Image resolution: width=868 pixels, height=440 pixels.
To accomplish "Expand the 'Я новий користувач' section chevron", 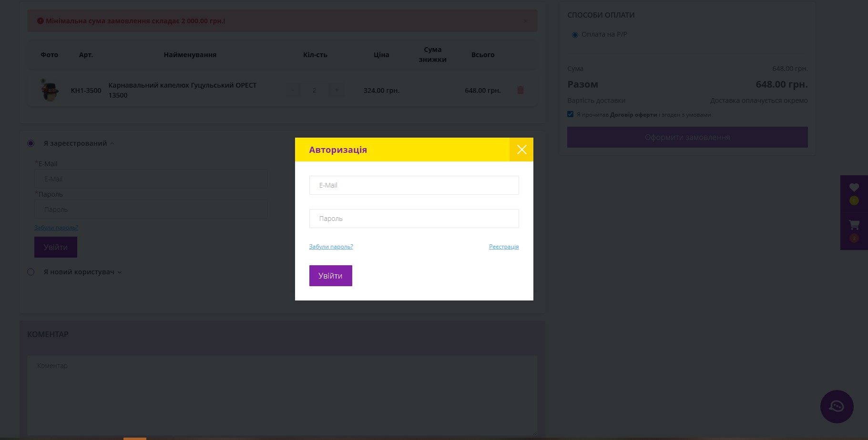I will click(120, 272).
